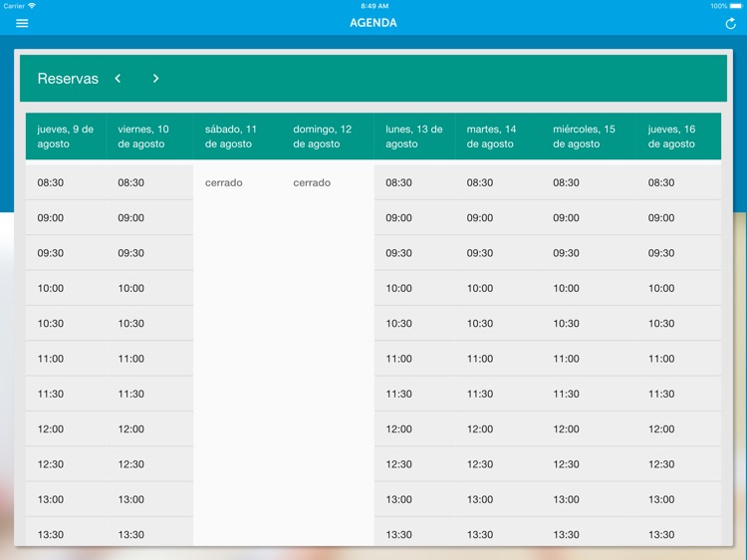Go to previous week with left chevron
747x560 pixels.
click(118, 78)
